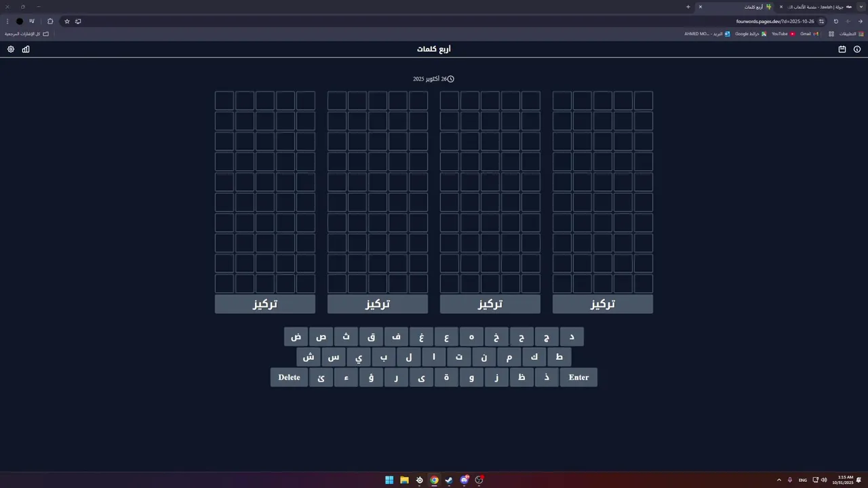Open the ENG language indicator in taskbar
This screenshot has height=488, width=868.
pyautogui.click(x=803, y=480)
